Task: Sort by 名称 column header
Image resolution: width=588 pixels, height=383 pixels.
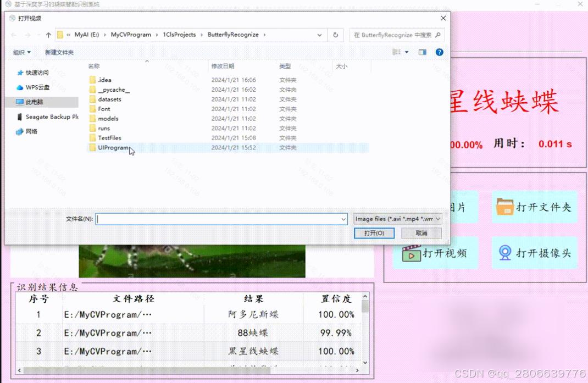Action: click(94, 66)
